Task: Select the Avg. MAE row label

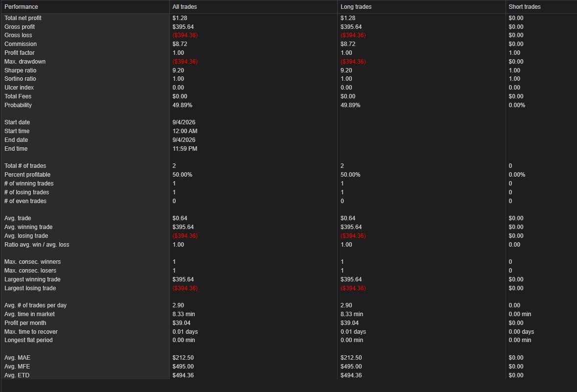Action: (x=17, y=358)
